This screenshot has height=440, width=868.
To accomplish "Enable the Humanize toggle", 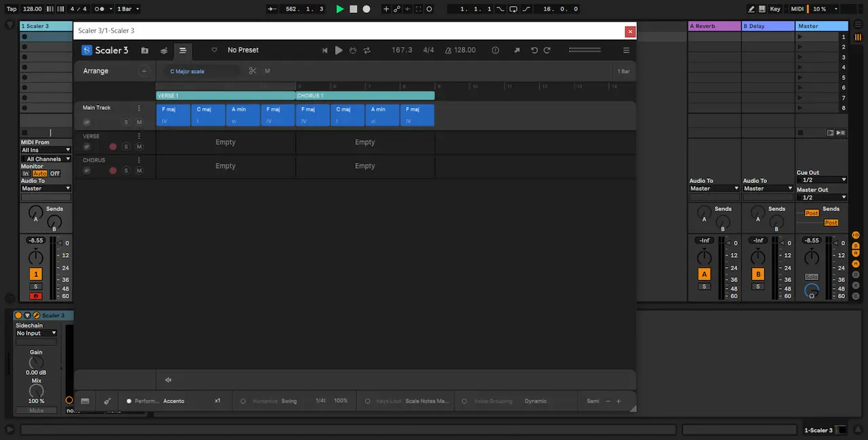I will [243, 401].
